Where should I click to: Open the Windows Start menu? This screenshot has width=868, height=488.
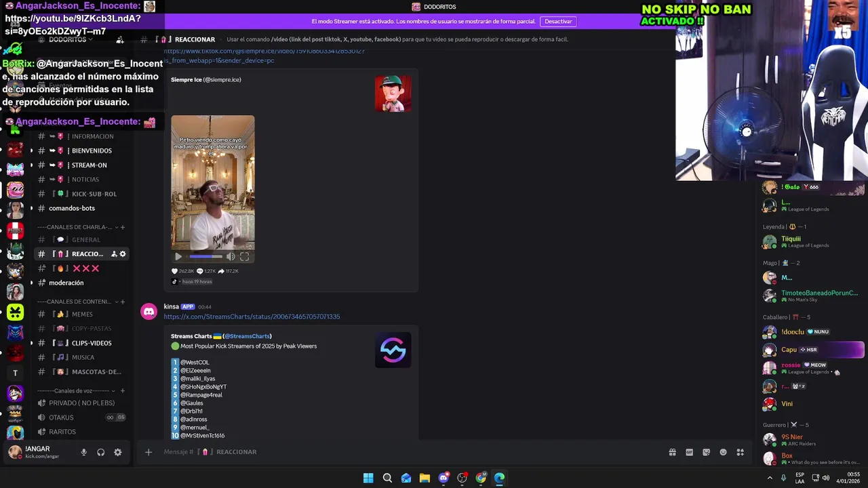tap(368, 478)
